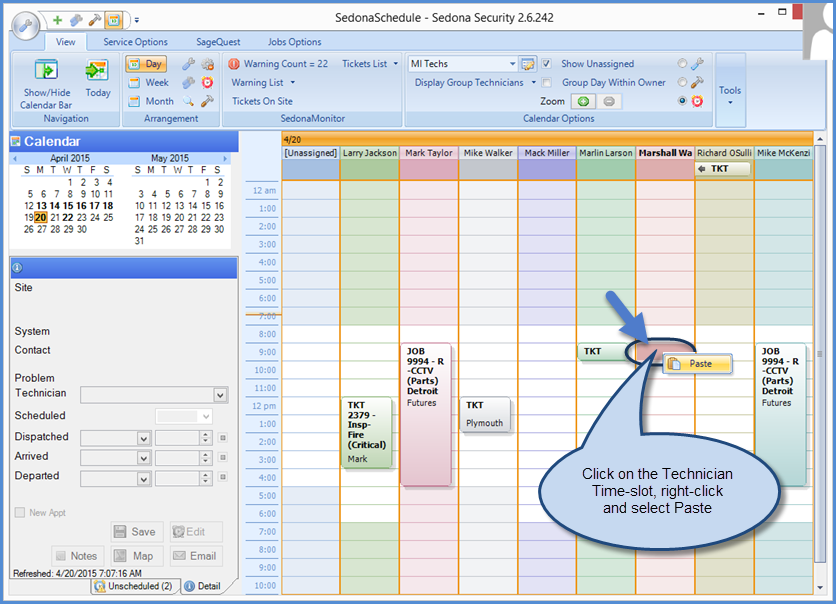Click the Notes button
The width and height of the screenshot is (836, 604).
click(78, 556)
